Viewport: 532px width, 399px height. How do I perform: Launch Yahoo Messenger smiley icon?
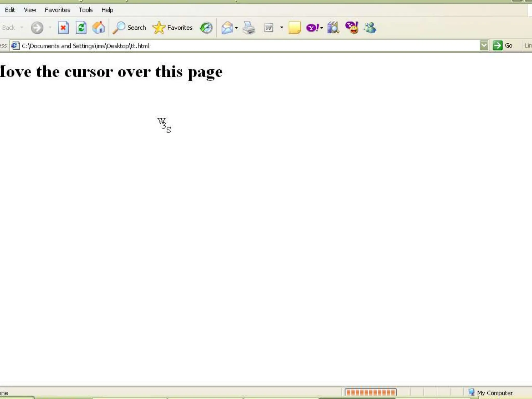pyautogui.click(x=352, y=28)
